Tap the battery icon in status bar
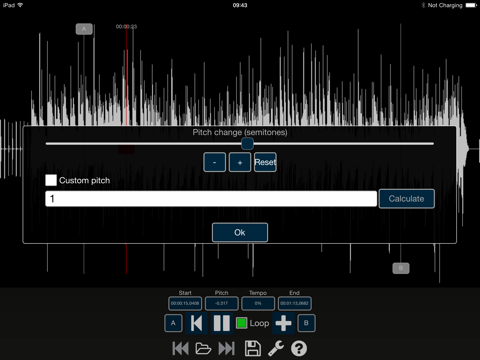The image size is (480, 360). point(471,5)
